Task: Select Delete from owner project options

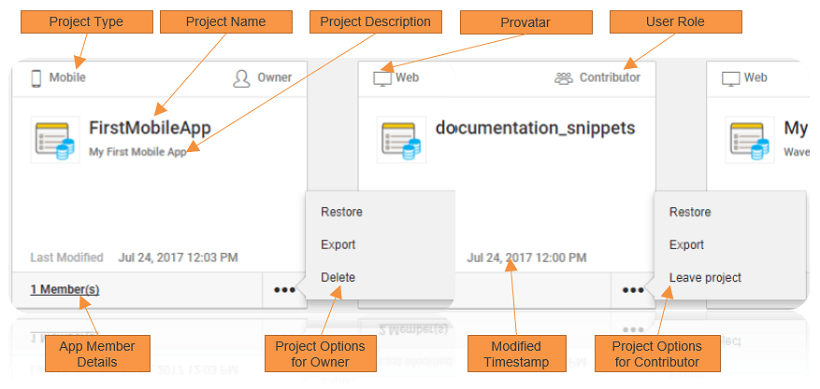Action: pos(338,278)
